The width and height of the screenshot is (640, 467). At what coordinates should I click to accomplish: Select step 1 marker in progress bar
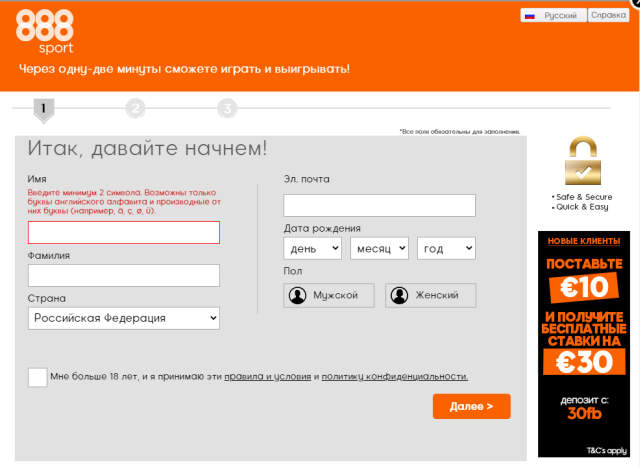[x=44, y=110]
